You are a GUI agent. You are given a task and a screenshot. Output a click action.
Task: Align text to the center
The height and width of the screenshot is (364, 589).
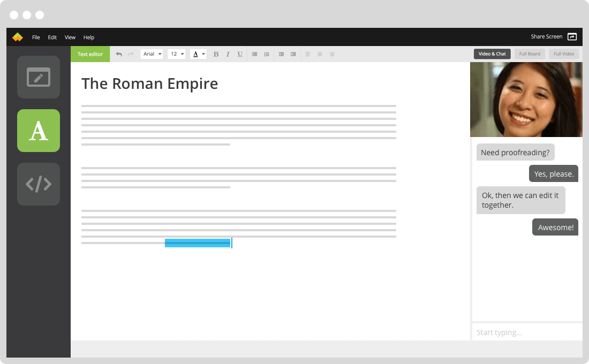(x=320, y=54)
